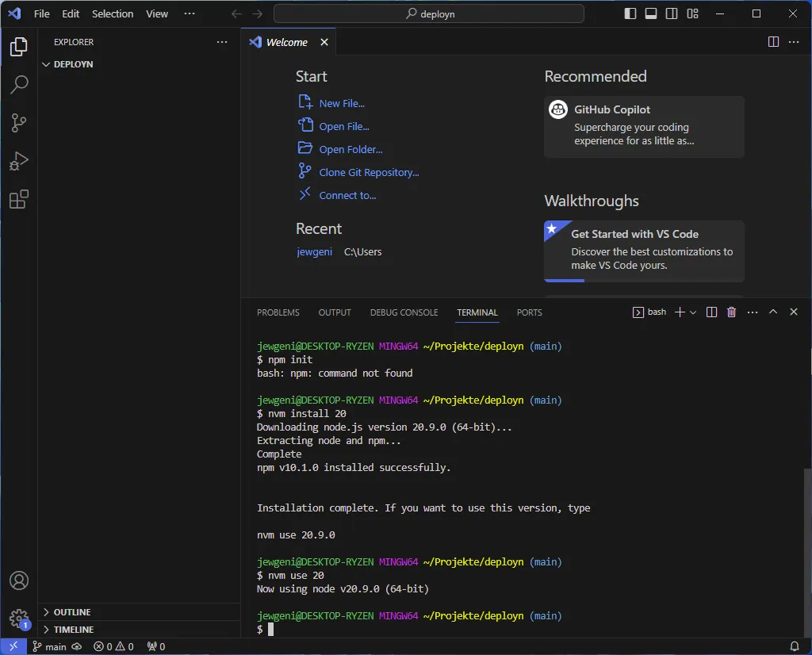Open errors and warnings count in status bar
This screenshot has width=812, height=655.
click(113, 647)
